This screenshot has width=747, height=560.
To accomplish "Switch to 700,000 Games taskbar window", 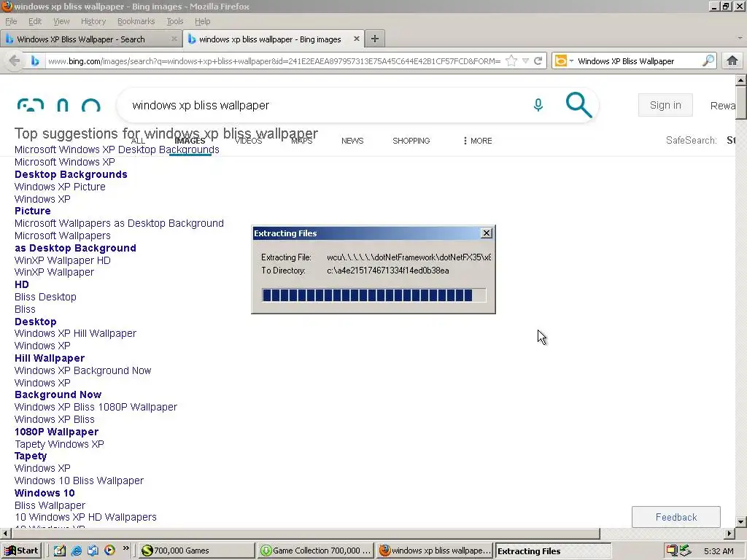I will click(x=196, y=551).
